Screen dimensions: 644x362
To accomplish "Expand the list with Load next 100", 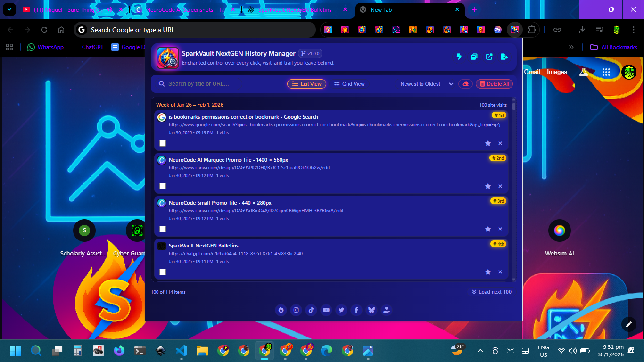I will coord(492,292).
